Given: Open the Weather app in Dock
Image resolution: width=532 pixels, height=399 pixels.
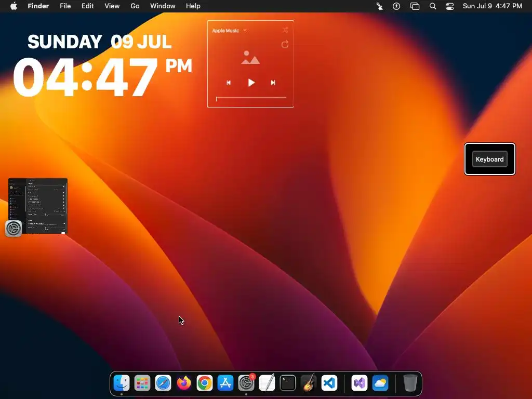Looking at the screenshot, I should point(380,383).
